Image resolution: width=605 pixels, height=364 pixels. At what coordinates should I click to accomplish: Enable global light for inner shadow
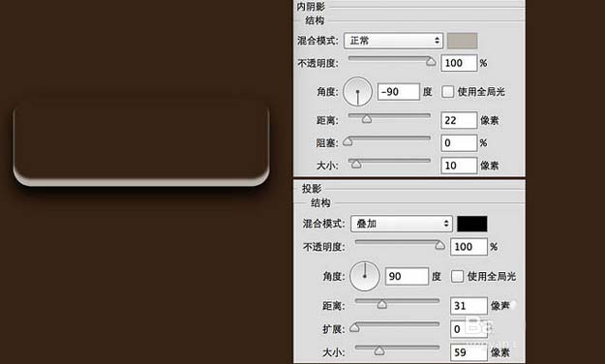click(447, 92)
